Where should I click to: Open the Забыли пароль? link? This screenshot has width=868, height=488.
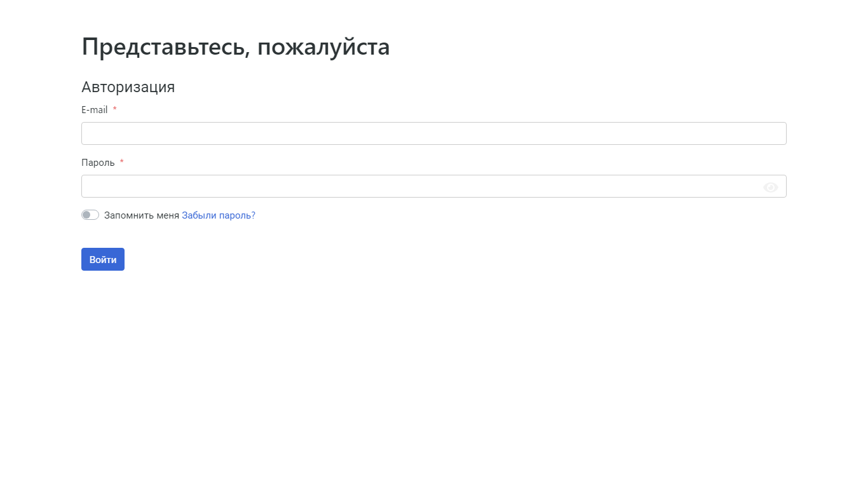(x=219, y=215)
